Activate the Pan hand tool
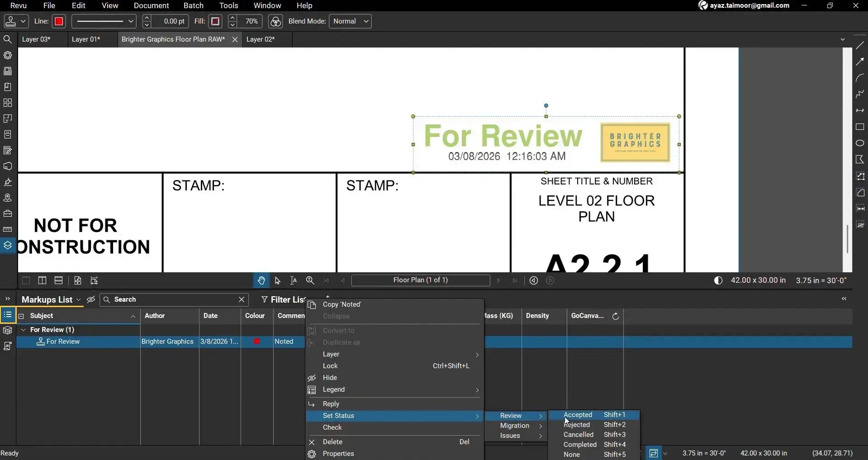 (261, 280)
